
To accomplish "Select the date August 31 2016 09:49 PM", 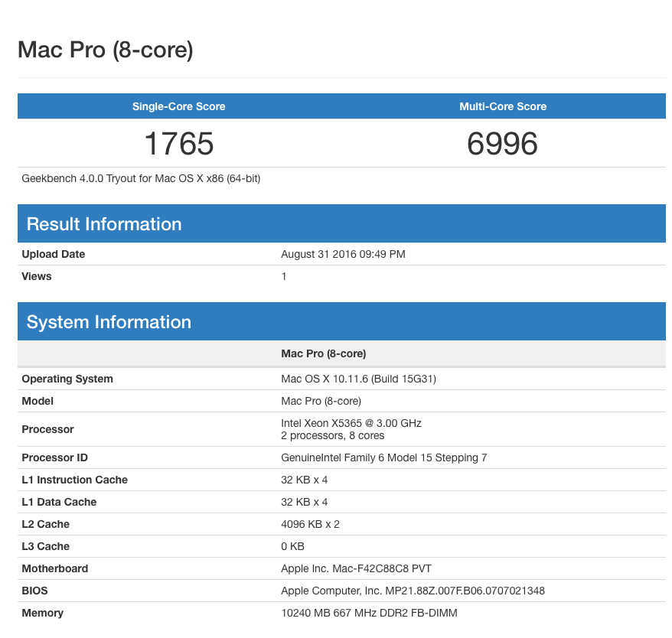I will (x=343, y=254).
